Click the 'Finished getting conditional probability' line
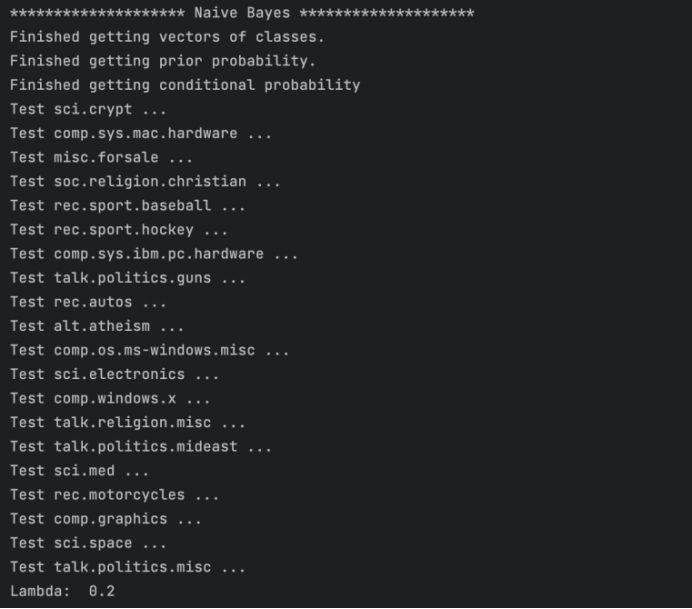 click(x=185, y=85)
